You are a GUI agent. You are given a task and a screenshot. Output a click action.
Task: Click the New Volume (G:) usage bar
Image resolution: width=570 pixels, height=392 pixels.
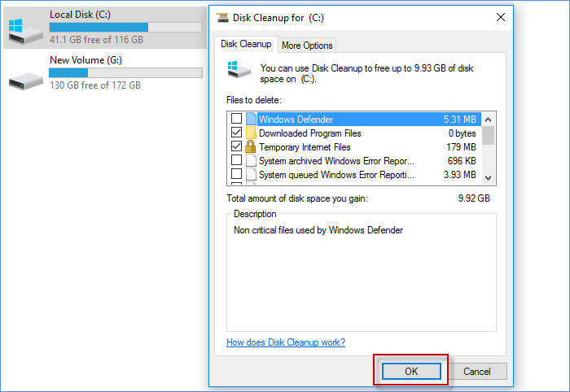point(125,72)
